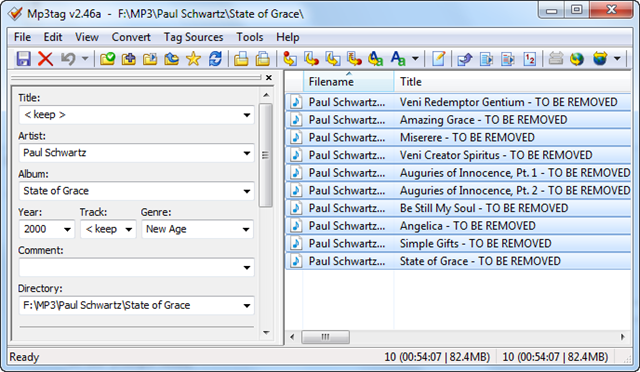This screenshot has width=640, height=372.
Task: Click the tag panel scroll-up arrow
Action: 266,95
